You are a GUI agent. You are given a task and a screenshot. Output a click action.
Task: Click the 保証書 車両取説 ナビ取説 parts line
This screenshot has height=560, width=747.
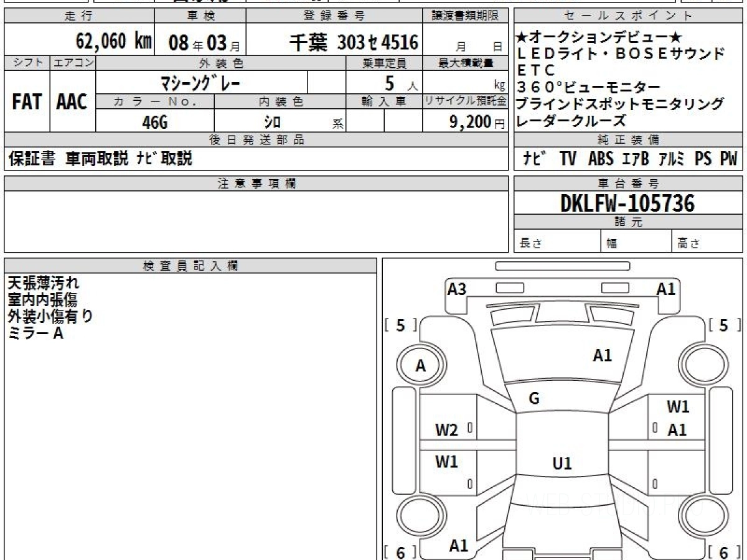(x=100, y=159)
